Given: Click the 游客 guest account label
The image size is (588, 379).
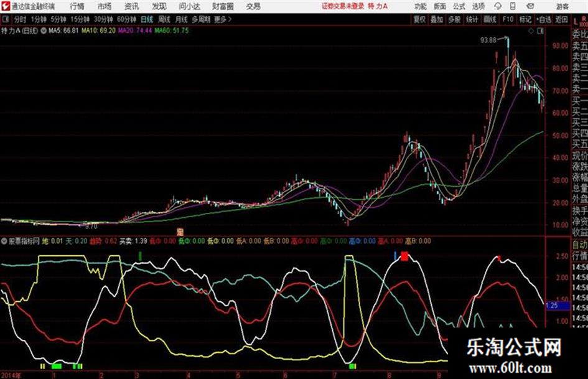Looking at the screenshot, I should click(562, 6).
